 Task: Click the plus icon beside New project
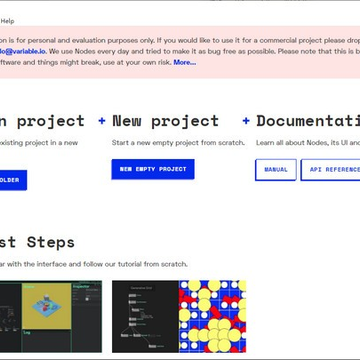point(102,121)
